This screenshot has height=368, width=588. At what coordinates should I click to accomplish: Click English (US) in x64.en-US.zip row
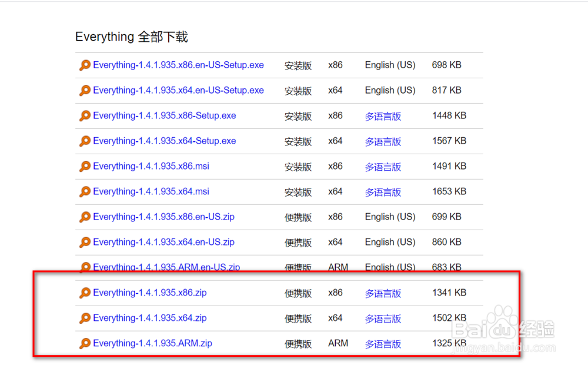pos(390,242)
